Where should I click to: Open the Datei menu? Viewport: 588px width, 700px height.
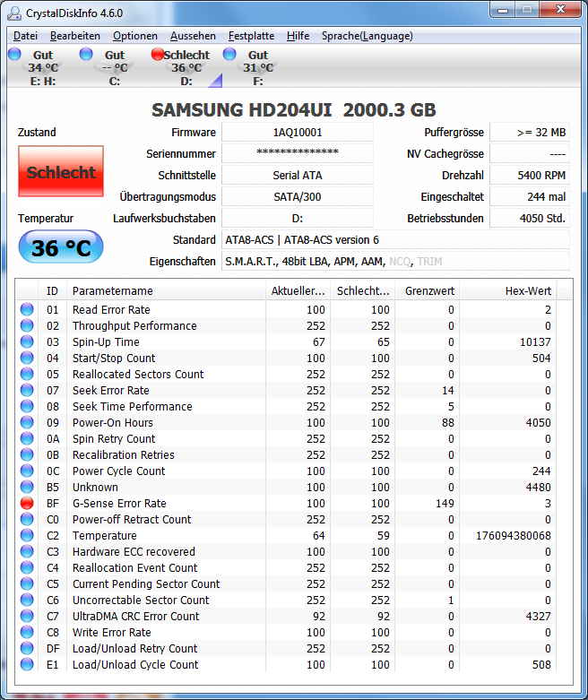click(x=25, y=36)
